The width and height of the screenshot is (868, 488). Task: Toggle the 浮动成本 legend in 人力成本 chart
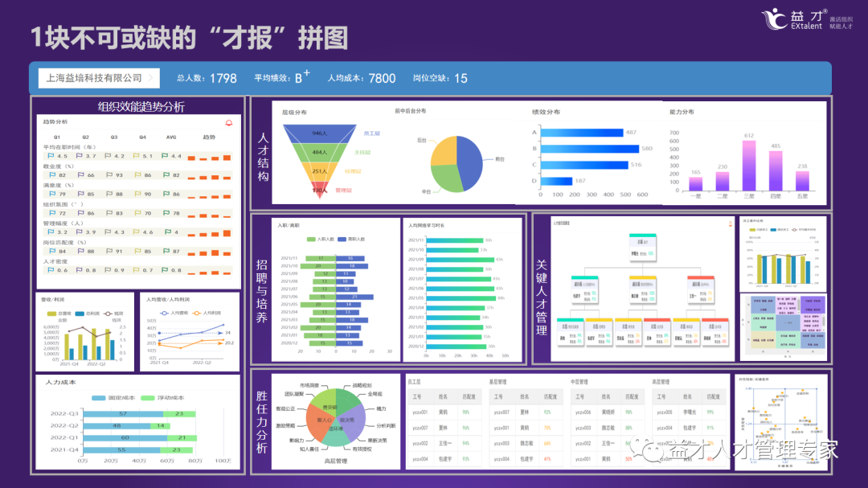coord(162,398)
